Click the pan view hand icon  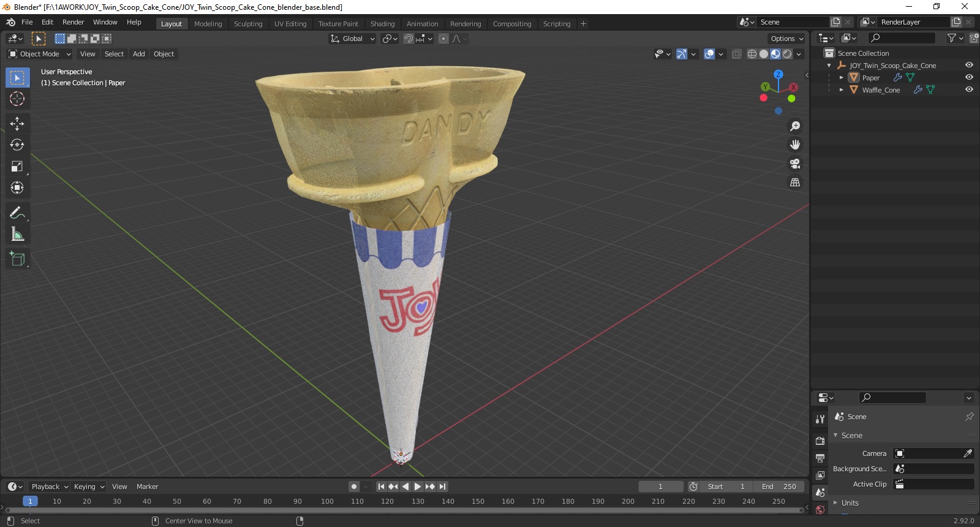(x=795, y=145)
